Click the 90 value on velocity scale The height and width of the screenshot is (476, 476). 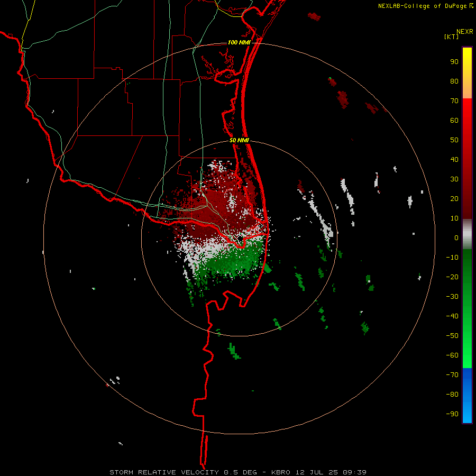pos(454,62)
